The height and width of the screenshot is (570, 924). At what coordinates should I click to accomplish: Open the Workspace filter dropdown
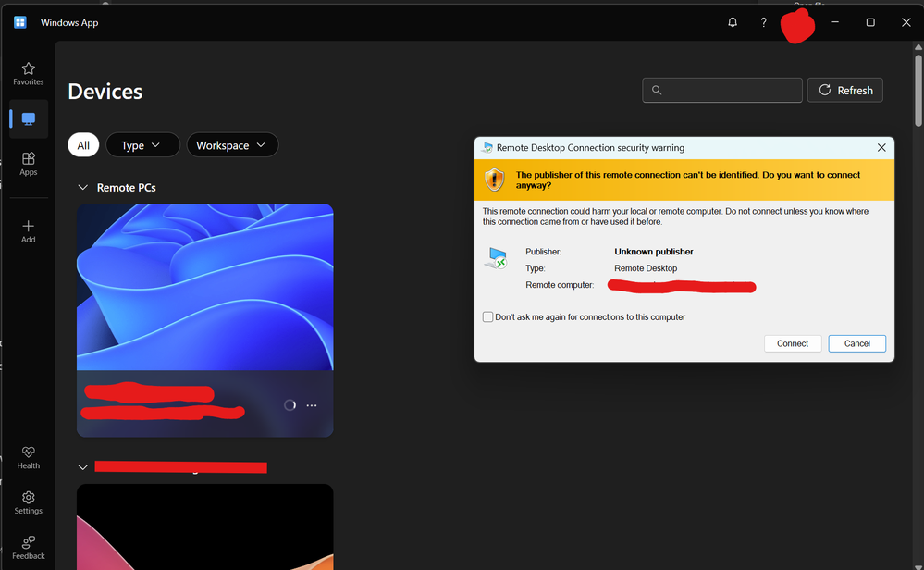[232, 145]
